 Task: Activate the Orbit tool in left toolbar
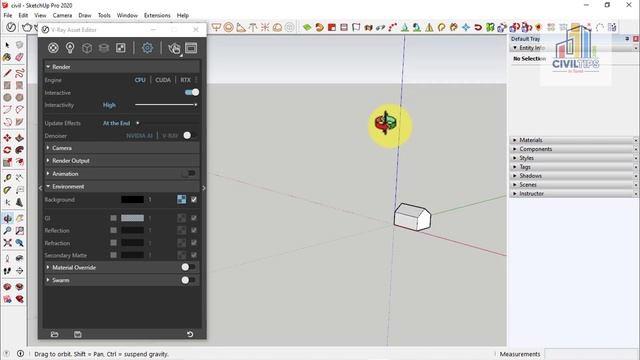[7, 219]
